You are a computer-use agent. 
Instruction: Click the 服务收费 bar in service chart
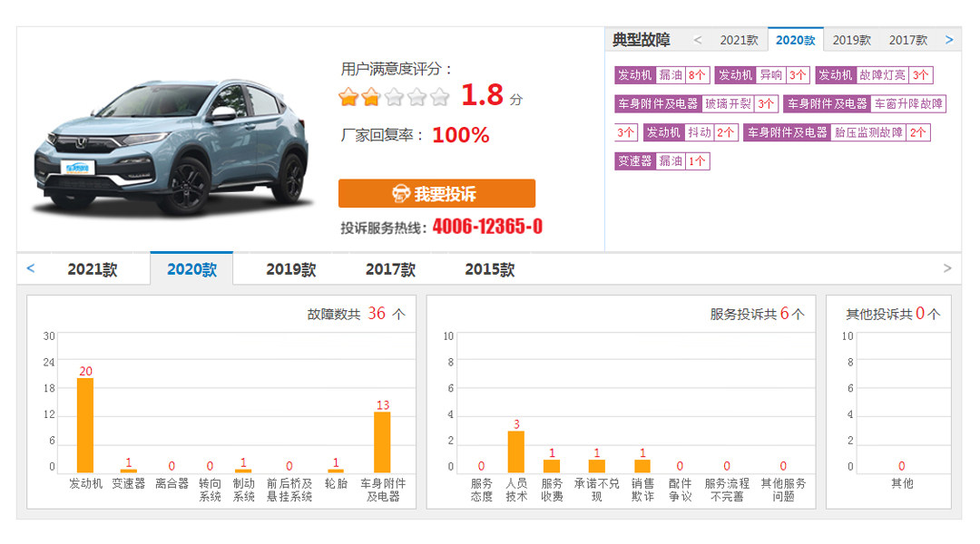click(552, 466)
